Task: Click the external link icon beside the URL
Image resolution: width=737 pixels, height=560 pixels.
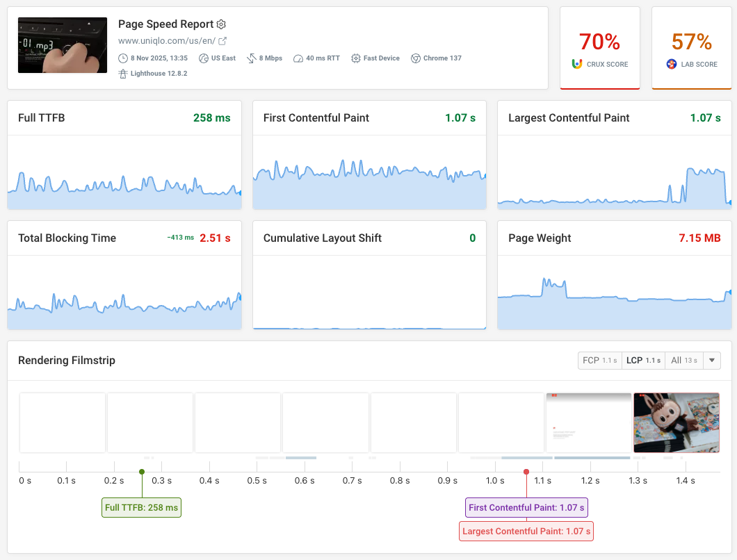Action: point(223,41)
